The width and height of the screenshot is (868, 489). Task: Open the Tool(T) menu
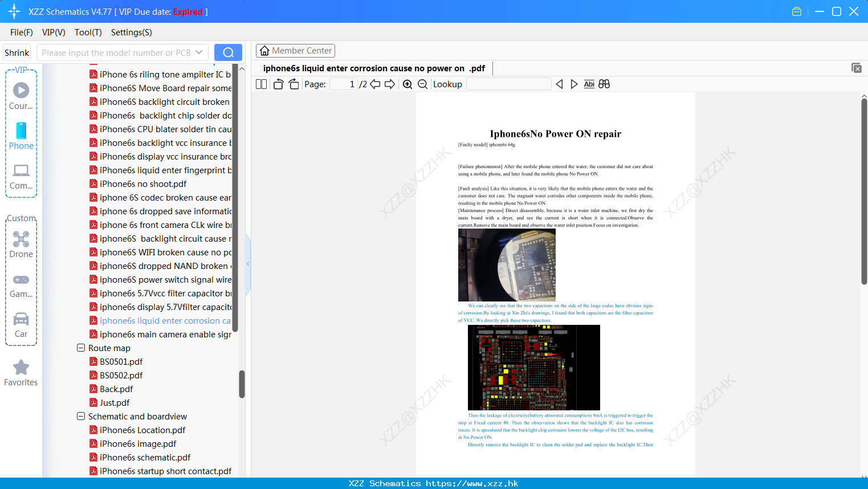point(88,32)
